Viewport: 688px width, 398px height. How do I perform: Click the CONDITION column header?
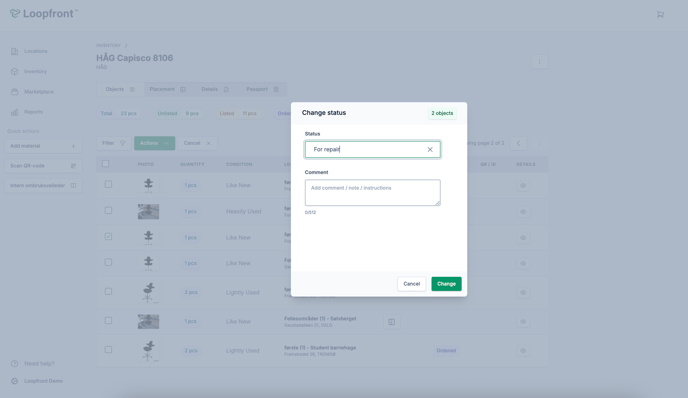tap(239, 164)
